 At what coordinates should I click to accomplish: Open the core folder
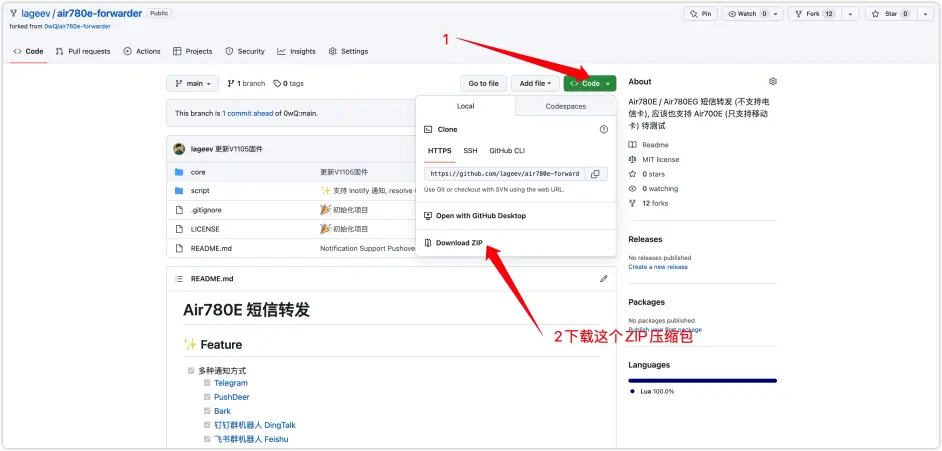tap(198, 172)
